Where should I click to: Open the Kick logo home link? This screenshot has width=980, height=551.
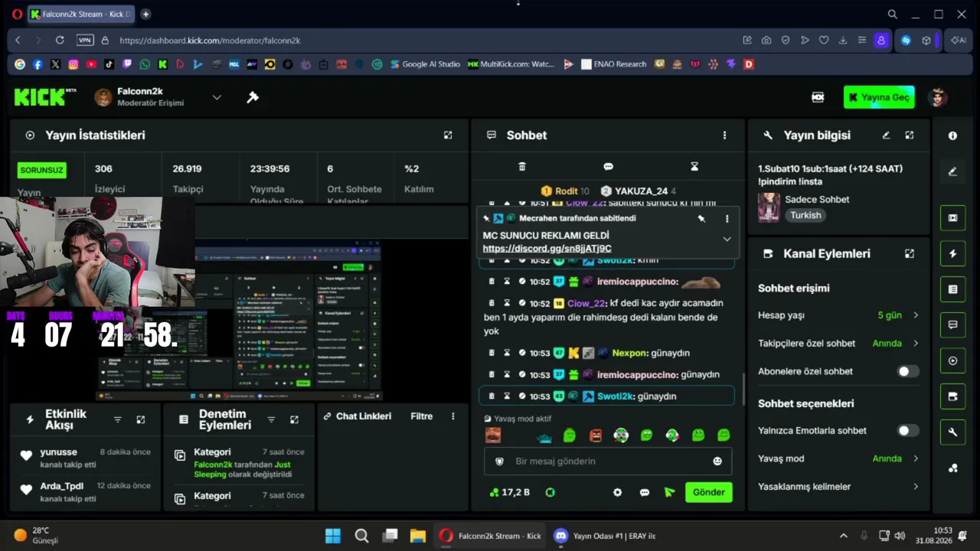tap(45, 97)
